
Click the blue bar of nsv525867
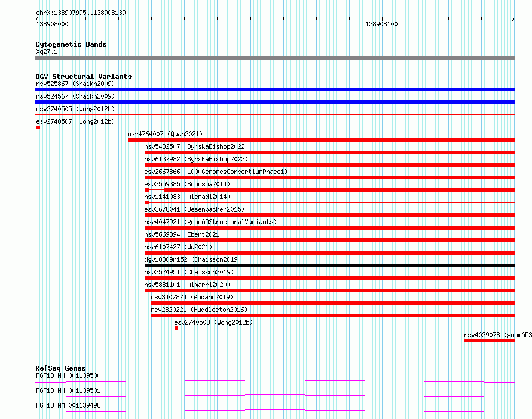275,90
